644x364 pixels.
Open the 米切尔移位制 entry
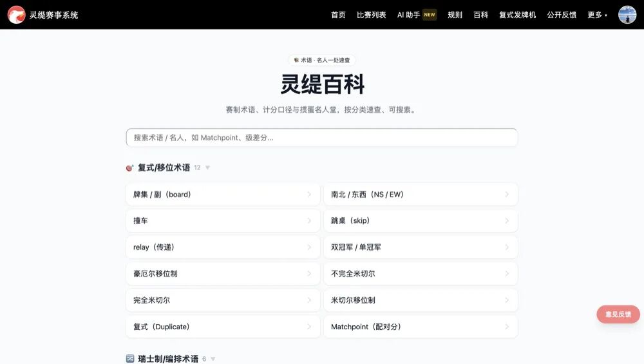(x=421, y=300)
